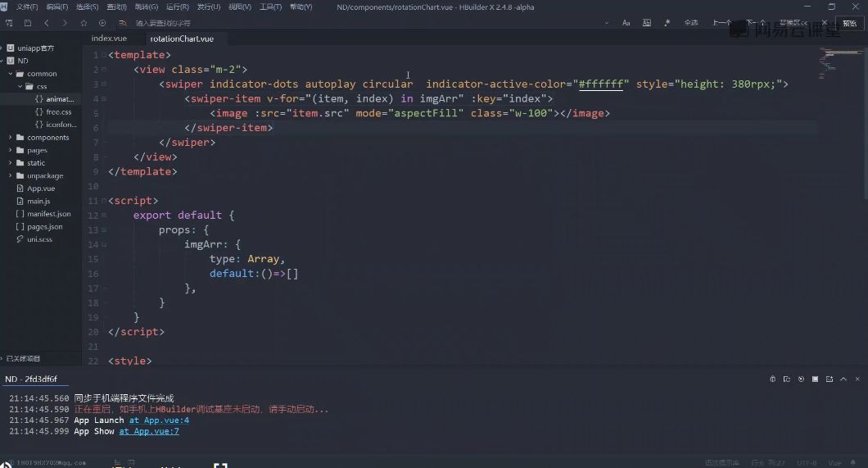The width and height of the screenshot is (868, 468).
Task: Click the forward navigation arrow
Action: pyautogui.click(x=65, y=23)
